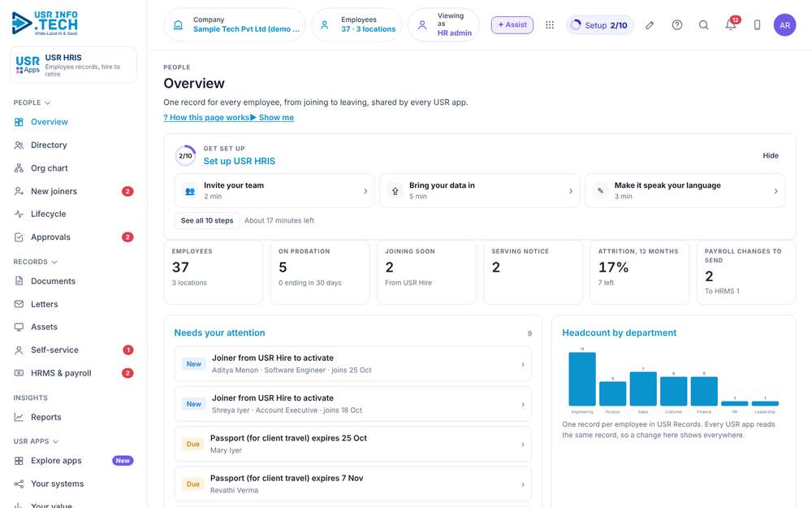The width and height of the screenshot is (812, 508).
Task: Open Invite your team step chevron
Action: click(x=365, y=191)
